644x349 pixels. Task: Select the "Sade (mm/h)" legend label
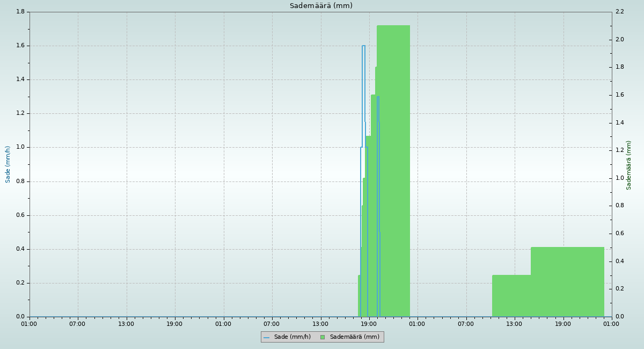(292, 337)
